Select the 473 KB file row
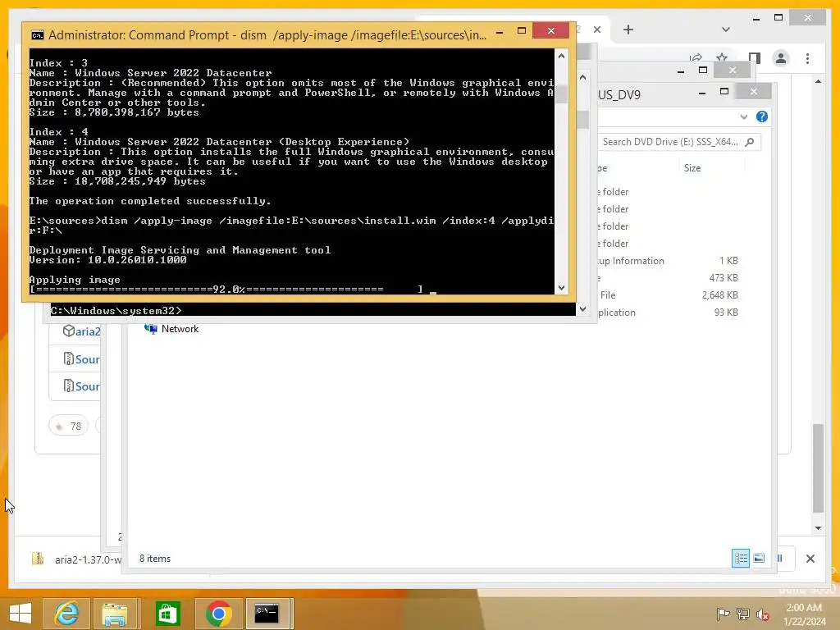The image size is (840, 630). click(668, 278)
